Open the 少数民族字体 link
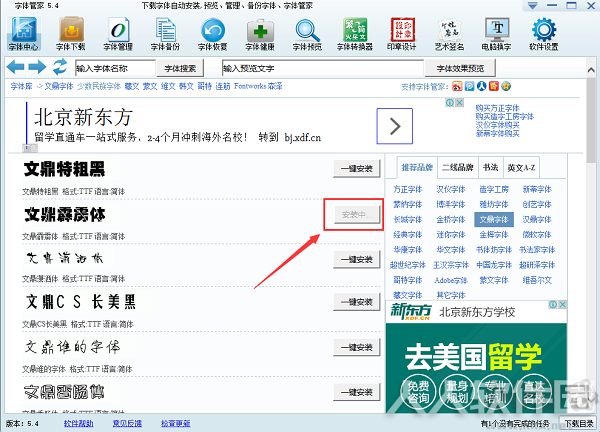Screen dimensions: 600x432 [99, 86]
